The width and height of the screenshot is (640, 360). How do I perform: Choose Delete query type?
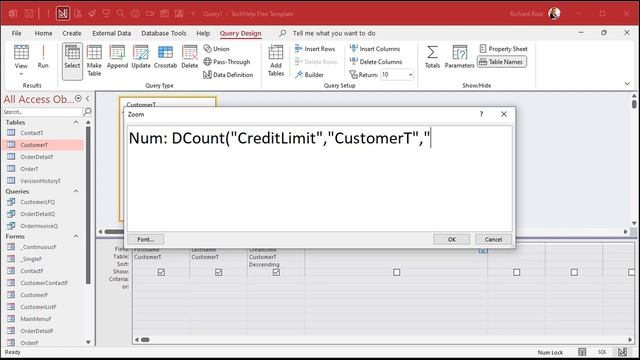(189, 57)
